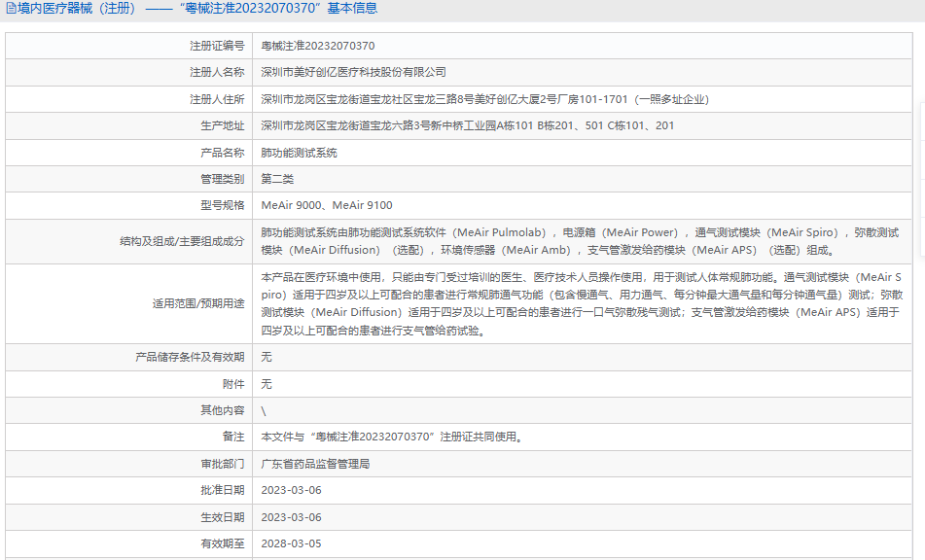Image resolution: width=925 pixels, height=560 pixels.
Task: Select the remark text 本文件与…注册证共同使用
Action: pos(392,437)
